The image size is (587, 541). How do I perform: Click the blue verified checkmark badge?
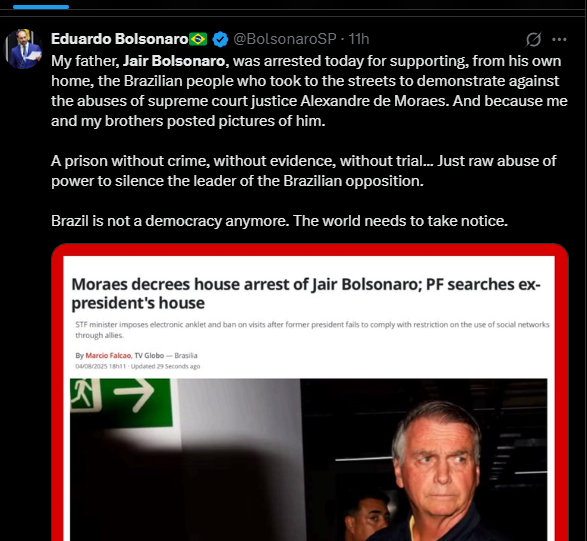220,39
